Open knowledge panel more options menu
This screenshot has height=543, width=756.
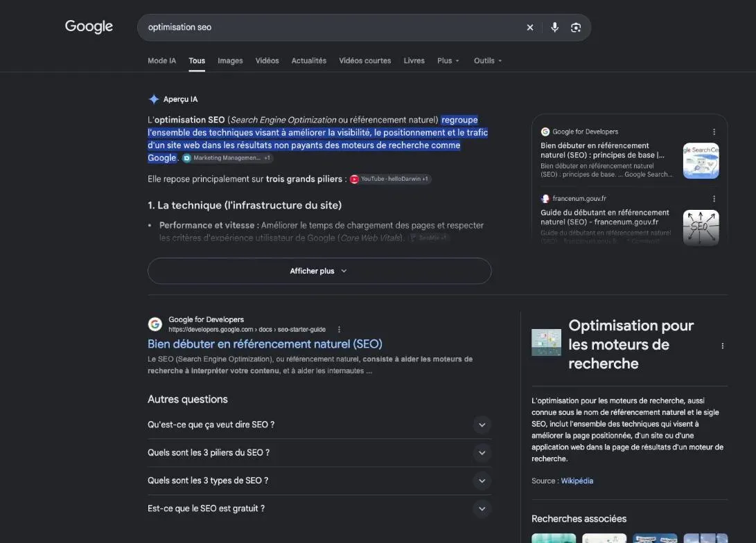[x=722, y=346]
